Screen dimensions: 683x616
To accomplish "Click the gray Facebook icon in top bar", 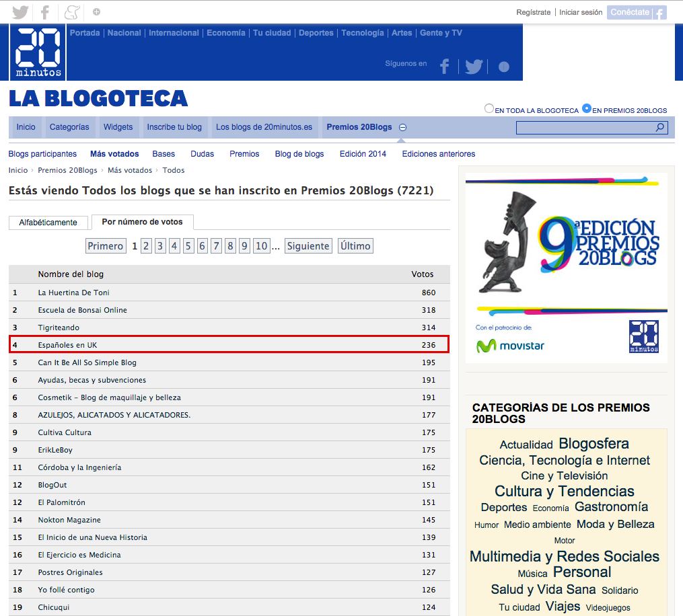I will click(45, 12).
